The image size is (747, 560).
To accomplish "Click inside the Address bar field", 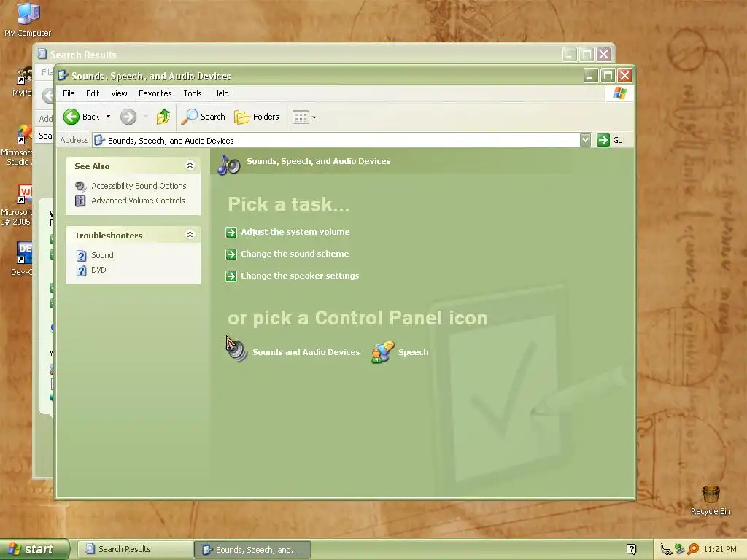I will point(336,140).
